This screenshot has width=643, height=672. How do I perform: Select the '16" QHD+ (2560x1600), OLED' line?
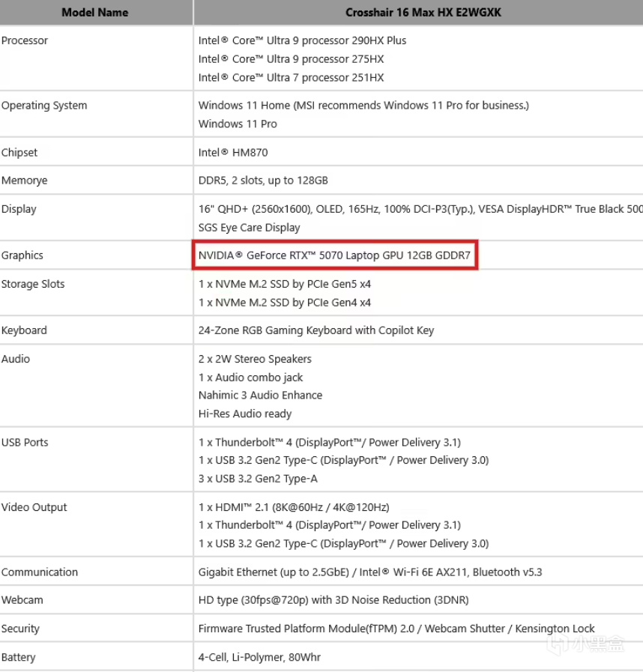coord(420,209)
